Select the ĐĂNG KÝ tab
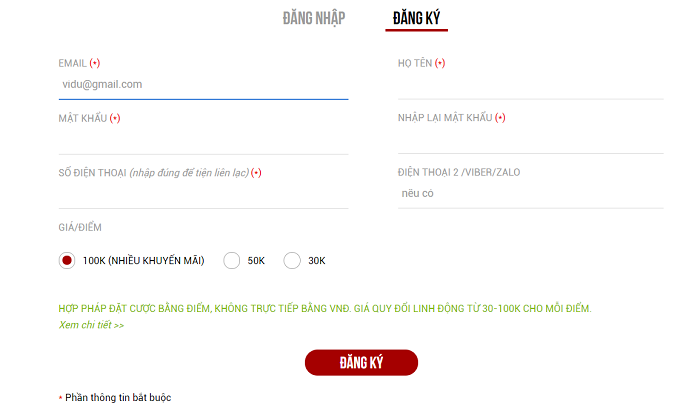The height and width of the screenshot is (415, 700). click(x=416, y=18)
